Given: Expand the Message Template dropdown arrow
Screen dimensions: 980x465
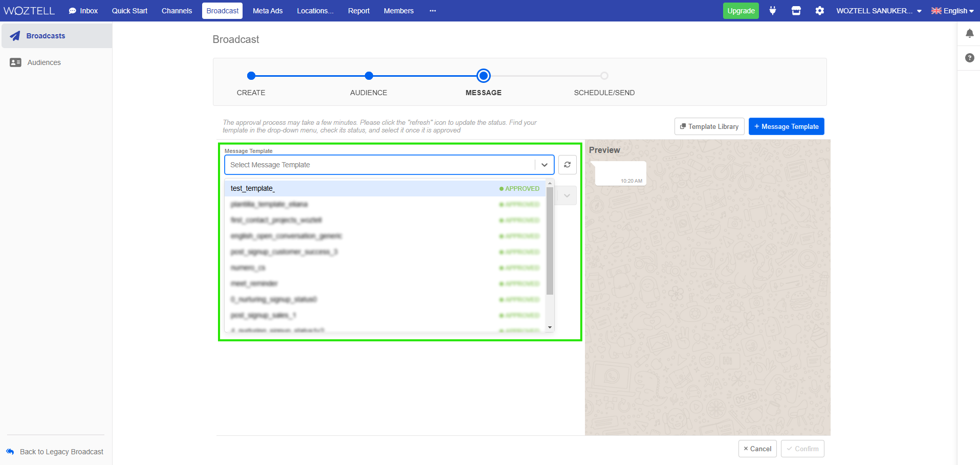Looking at the screenshot, I should tap(544, 164).
